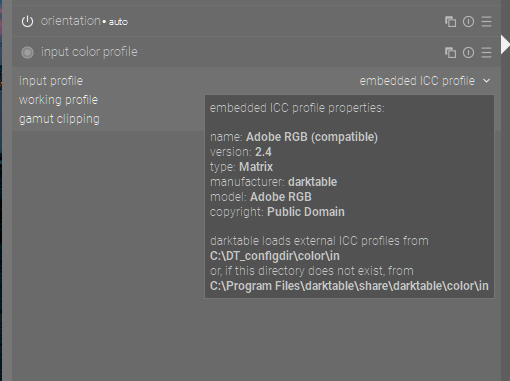Click the auto preset label by orientation

tap(118, 22)
